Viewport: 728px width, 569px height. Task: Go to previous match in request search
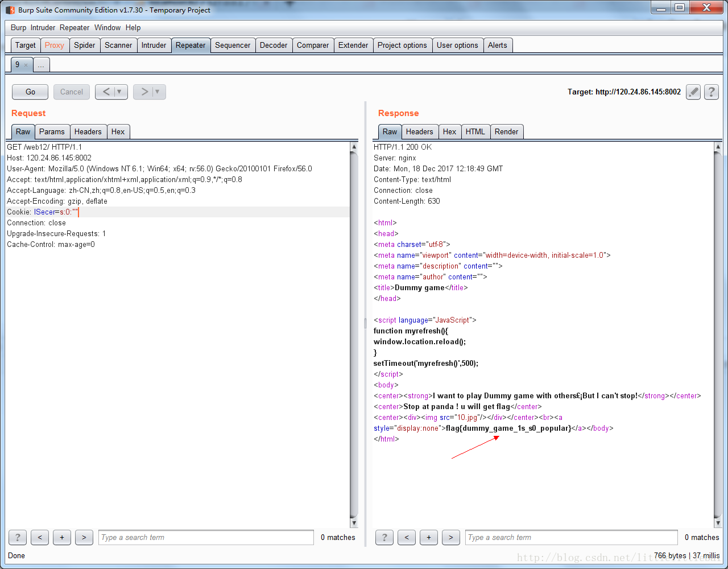pyautogui.click(x=40, y=537)
